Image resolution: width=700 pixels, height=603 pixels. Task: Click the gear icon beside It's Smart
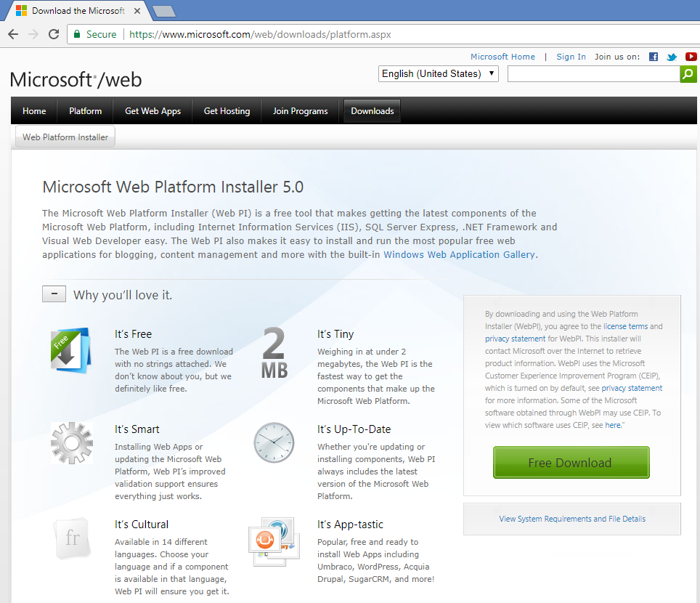(x=71, y=443)
